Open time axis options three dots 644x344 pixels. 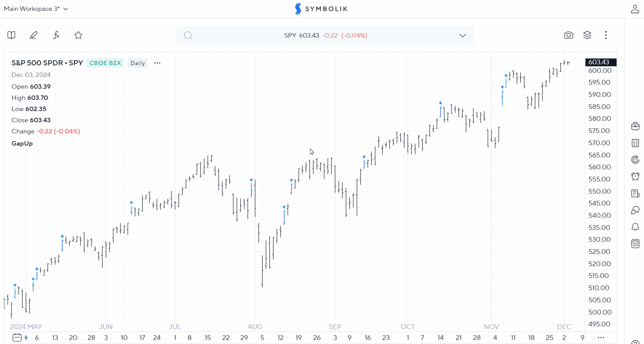[x=601, y=338]
